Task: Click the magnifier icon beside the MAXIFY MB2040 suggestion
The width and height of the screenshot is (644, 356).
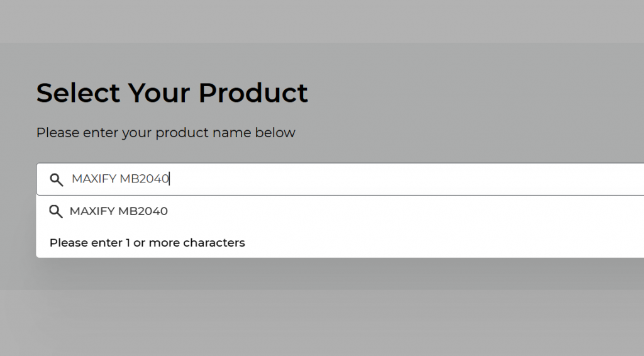Action: click(56, 211)
